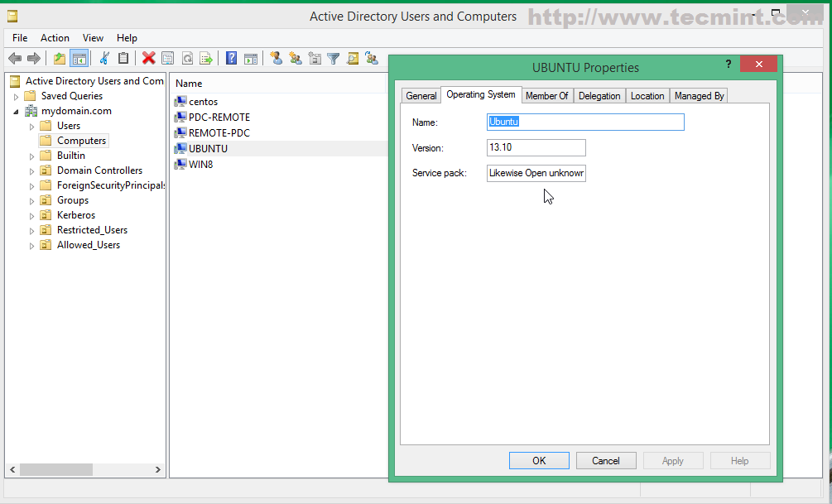Click the Cut scissors icon
Image resolution: width=832 pixels, height=504 pixels.
(104, 58)
